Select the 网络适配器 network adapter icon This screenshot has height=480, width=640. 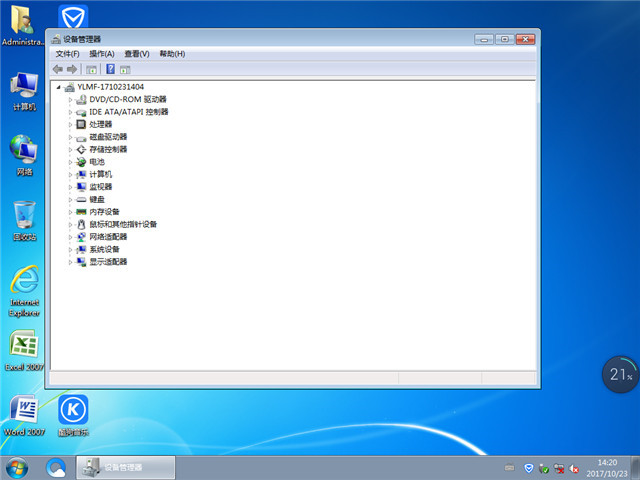[x=81, y=237]
